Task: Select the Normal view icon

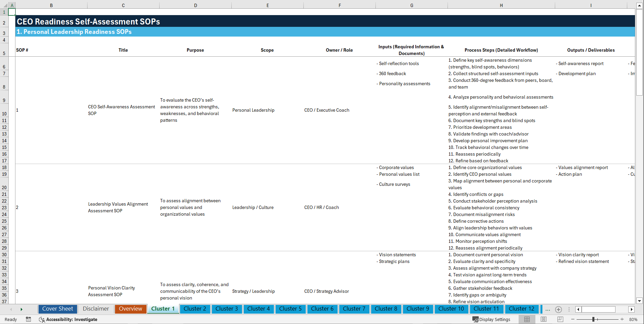Action: point(527,319)
